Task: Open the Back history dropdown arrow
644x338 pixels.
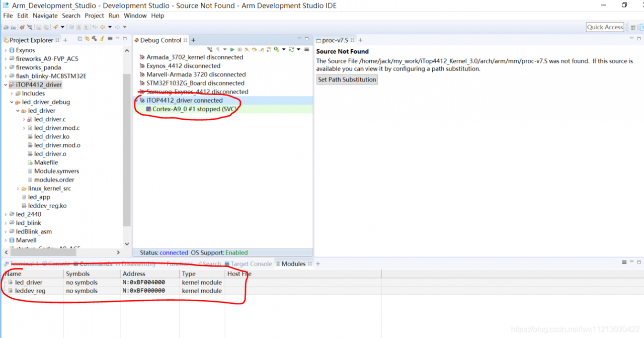Action: click(x=110, y=27)
